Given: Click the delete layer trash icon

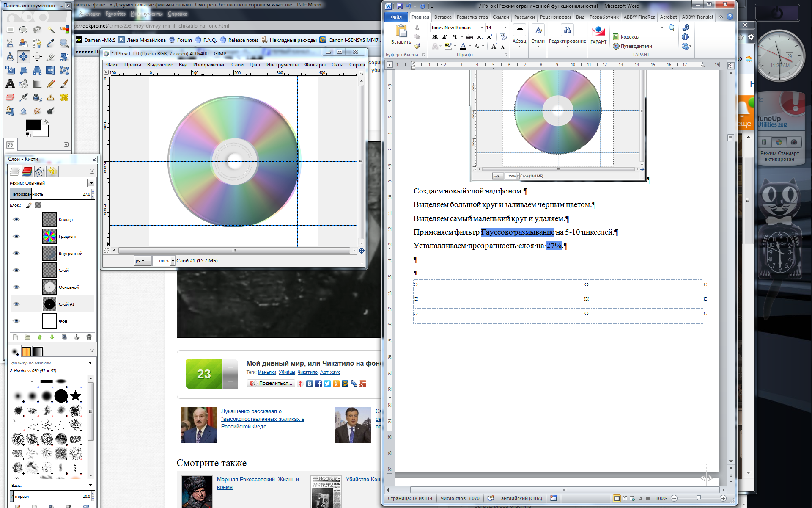Looking at the screenshot, I should (x=89, y=337).
